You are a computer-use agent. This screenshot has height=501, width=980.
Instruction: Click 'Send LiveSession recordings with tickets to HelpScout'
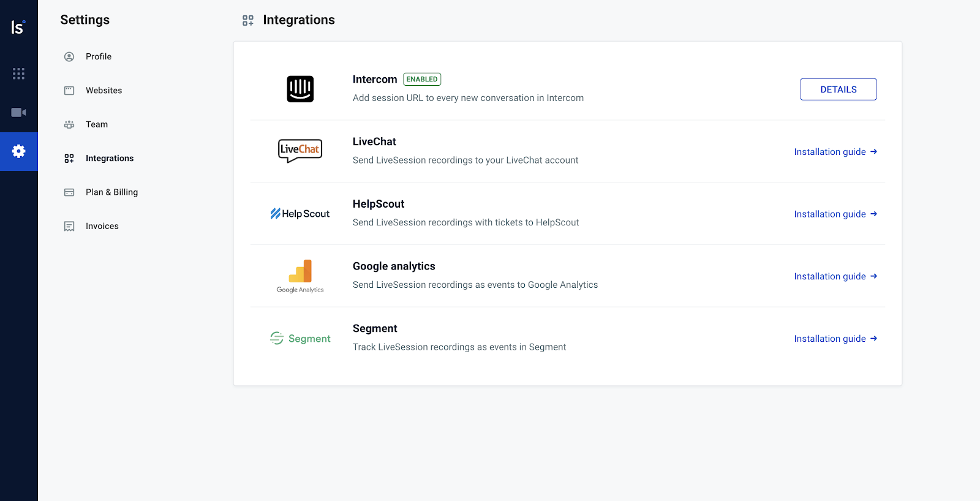coord(466,223)
